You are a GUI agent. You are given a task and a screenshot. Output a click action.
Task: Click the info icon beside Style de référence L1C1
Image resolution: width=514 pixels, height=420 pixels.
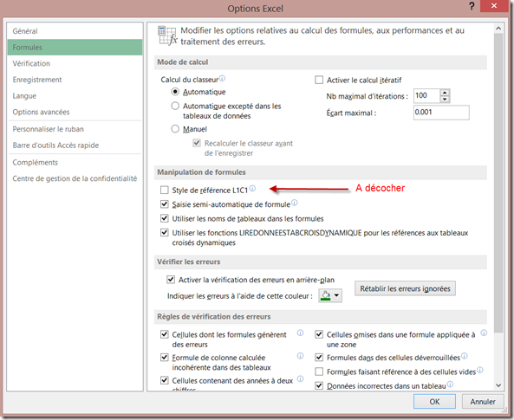pyautogui.click(x=252, y=189)
